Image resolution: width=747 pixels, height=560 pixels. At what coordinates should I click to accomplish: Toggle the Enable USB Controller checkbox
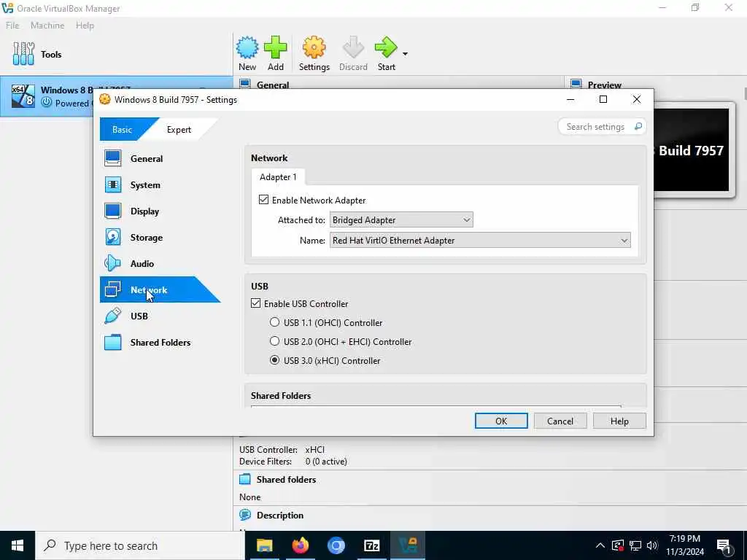click(256, 303)
